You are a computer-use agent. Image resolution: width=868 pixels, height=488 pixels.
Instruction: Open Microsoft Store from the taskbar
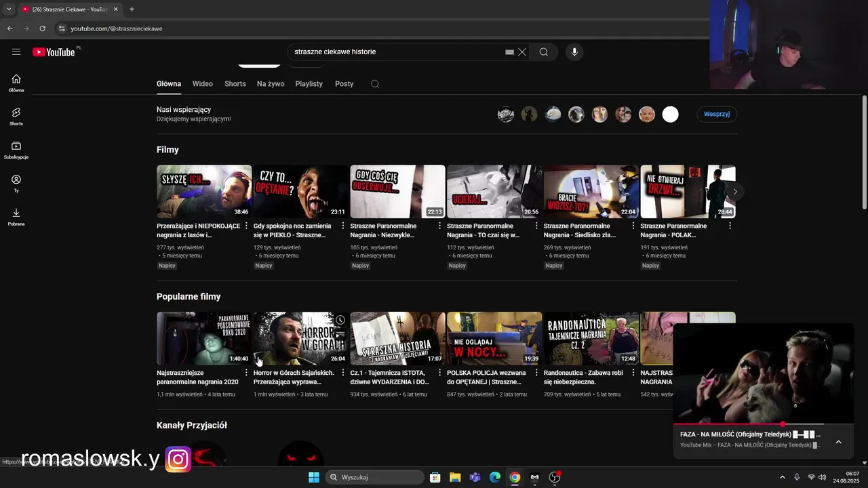coord(435,477)
